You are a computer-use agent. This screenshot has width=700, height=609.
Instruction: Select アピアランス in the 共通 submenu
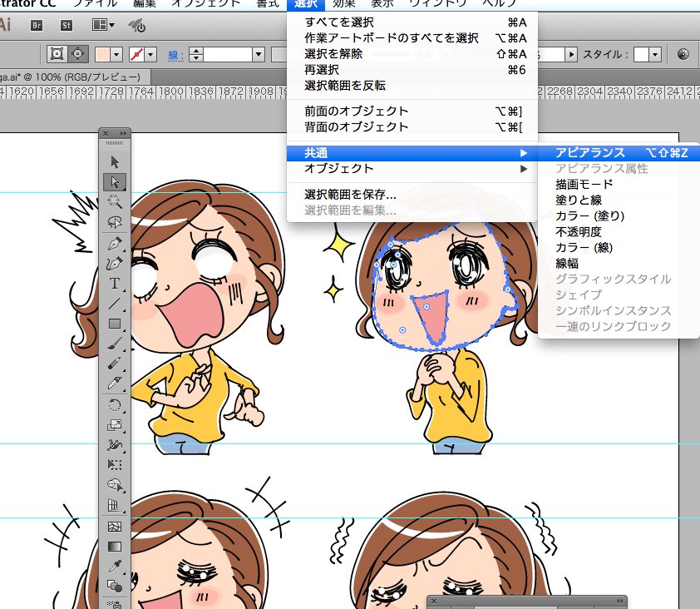click(619, 153)
